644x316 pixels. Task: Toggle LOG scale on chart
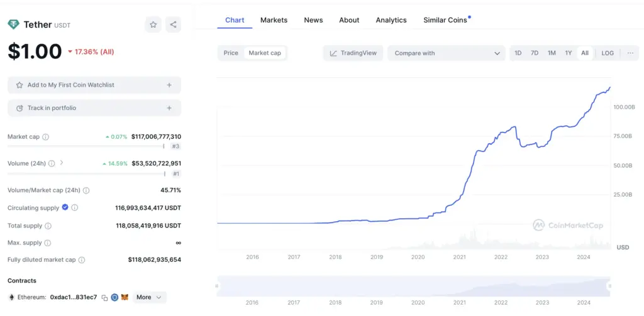pyautogui.click(x=608, y=53)
